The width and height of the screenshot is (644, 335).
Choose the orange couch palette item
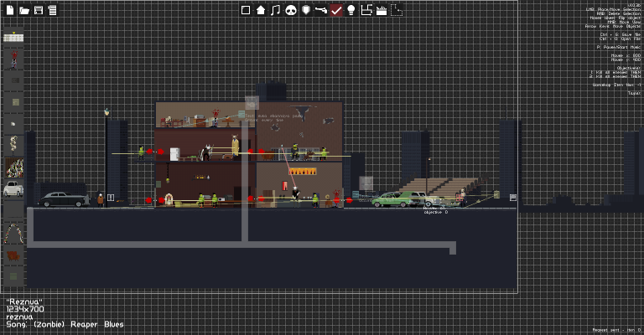13,256
